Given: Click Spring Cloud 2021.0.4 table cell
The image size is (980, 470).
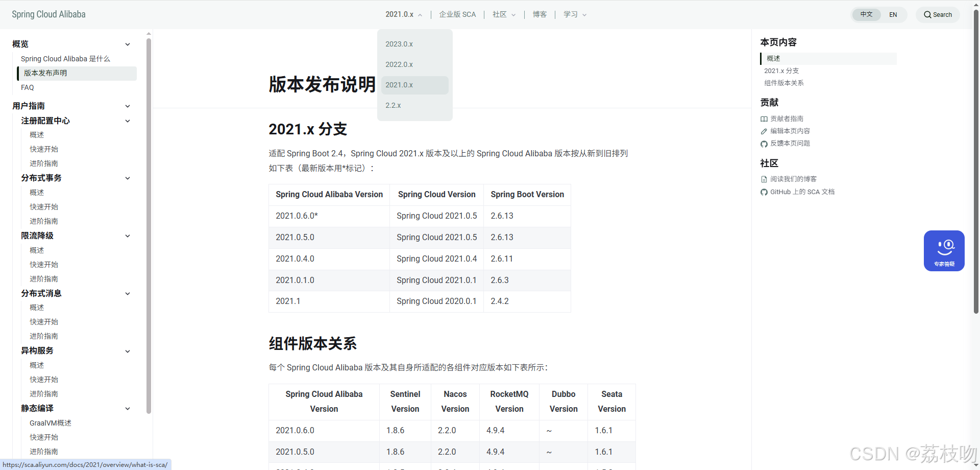Looking at the screenshot, I should pos(437,259).
